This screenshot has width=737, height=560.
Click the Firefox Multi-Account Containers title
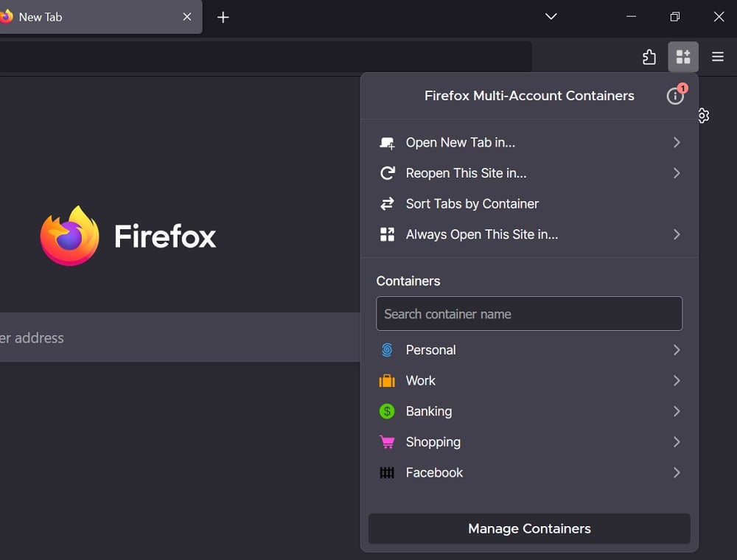point(529,96)
